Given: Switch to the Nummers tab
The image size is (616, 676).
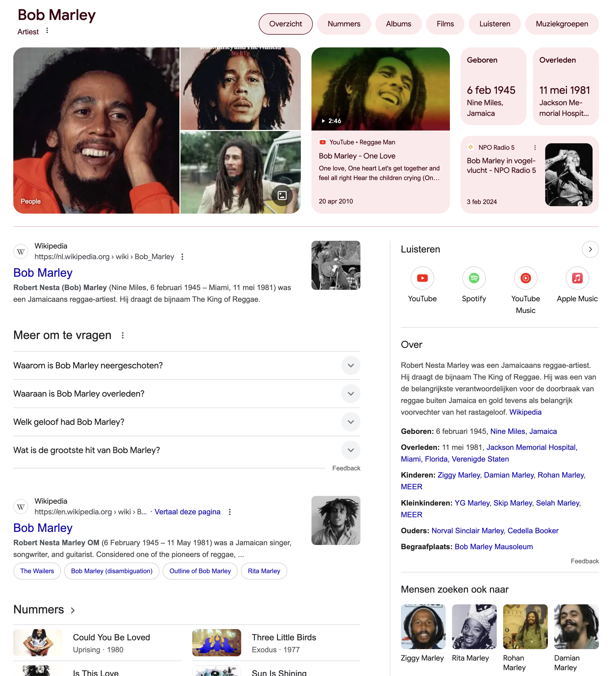Looking at the screenshot, I should click(344, 24).
